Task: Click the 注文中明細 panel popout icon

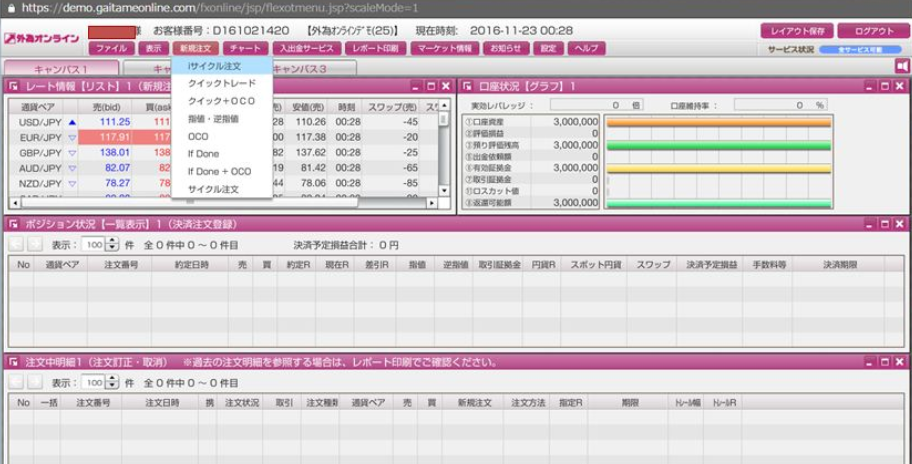Action: coord(14,362)
